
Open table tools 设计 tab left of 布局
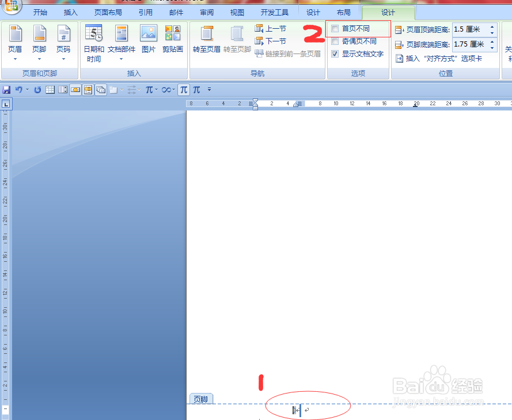coord(313,13)
